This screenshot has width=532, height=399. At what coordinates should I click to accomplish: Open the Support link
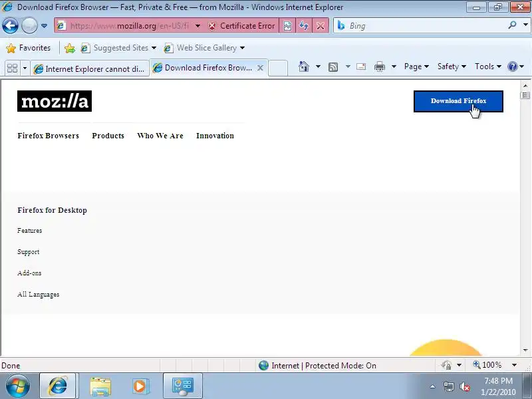[29, 252]
